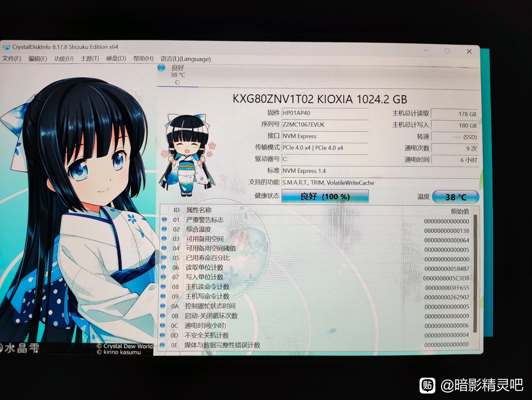532x400 pixels.
Task: Click the status dot for 0C 通电时间(小时)
Action: pyautogui.click(x=162, y=325)
